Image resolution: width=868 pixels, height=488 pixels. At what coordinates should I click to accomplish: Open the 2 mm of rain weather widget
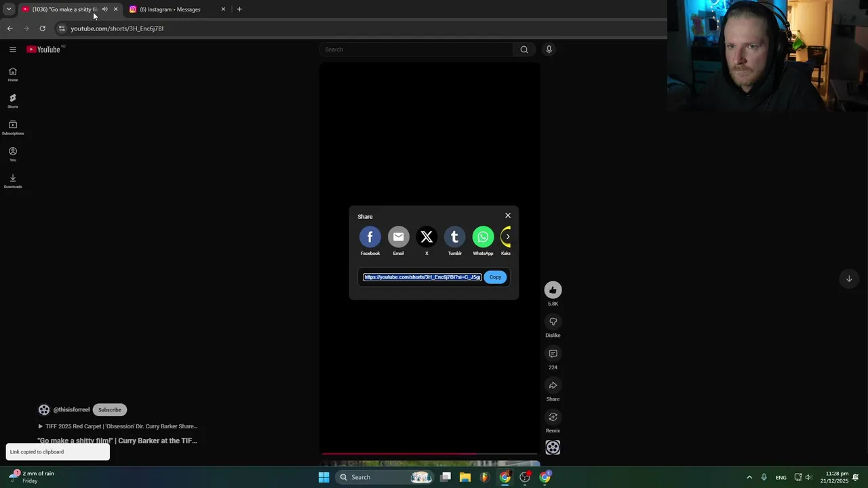click(x=31, y=477)
